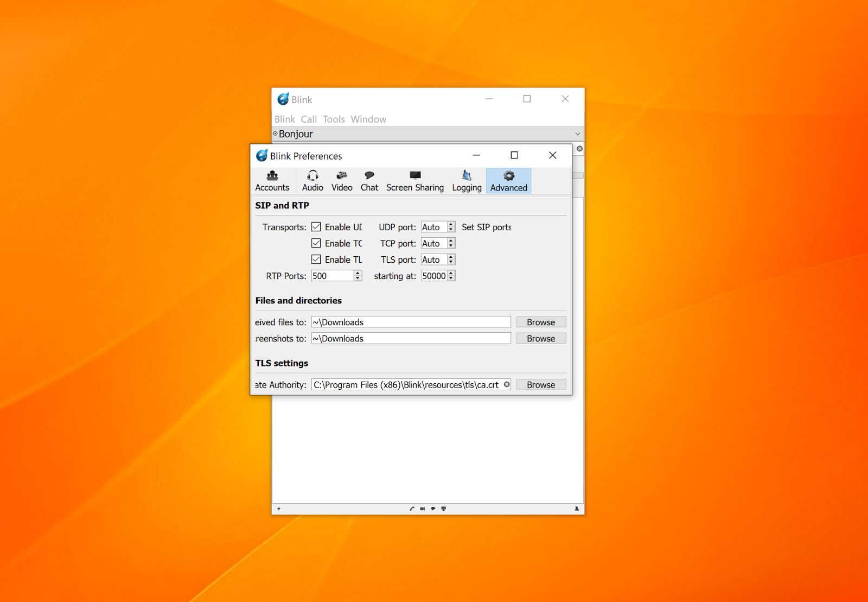The height and width of the screenshot is (602, 868).
Task: Open the Screen Sharing preferences tab
Action: tap(415, 181)
